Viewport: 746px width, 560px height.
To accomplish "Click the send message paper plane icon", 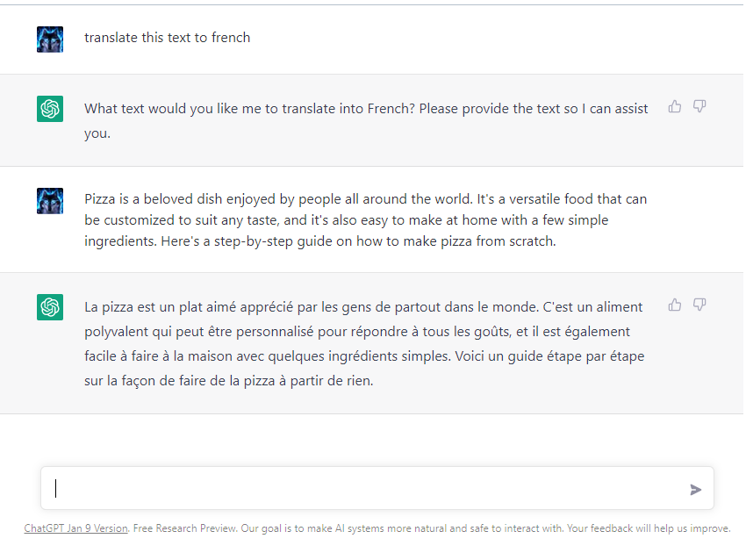I will (x=696, y=490).
